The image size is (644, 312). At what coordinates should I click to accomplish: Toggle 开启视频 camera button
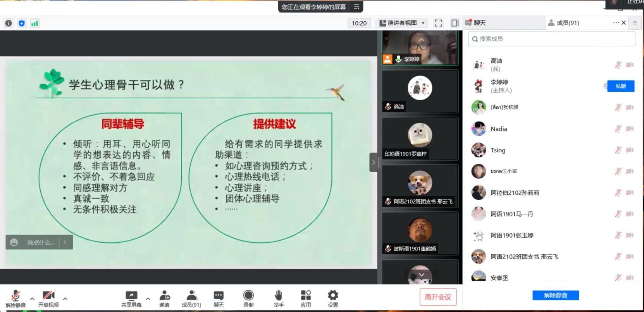point(48,296)
